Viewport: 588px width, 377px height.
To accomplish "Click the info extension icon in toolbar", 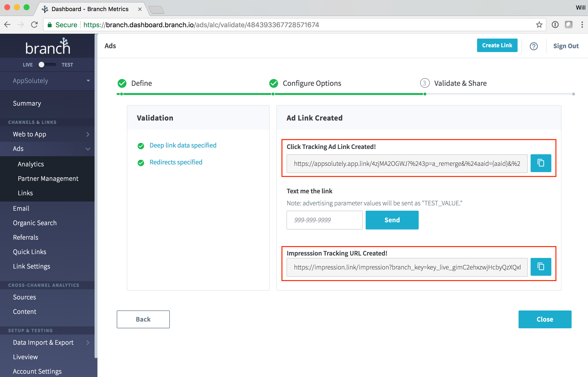I will [555, 25].
